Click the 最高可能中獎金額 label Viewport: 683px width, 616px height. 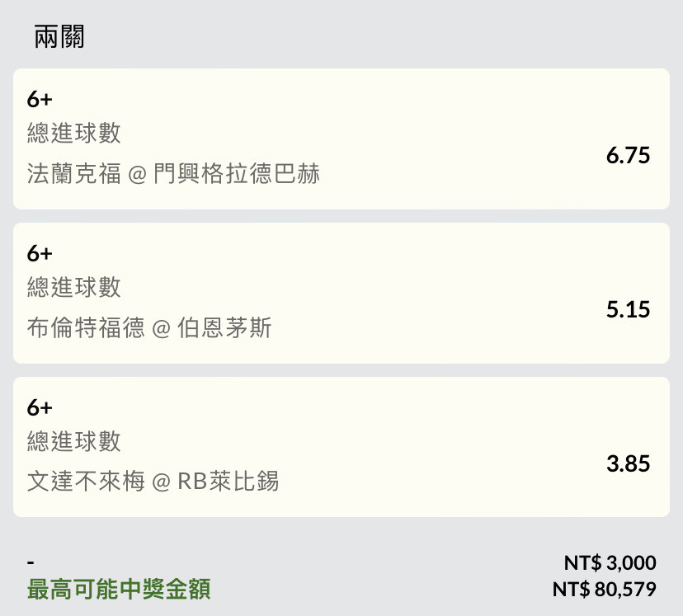[119, 589]
